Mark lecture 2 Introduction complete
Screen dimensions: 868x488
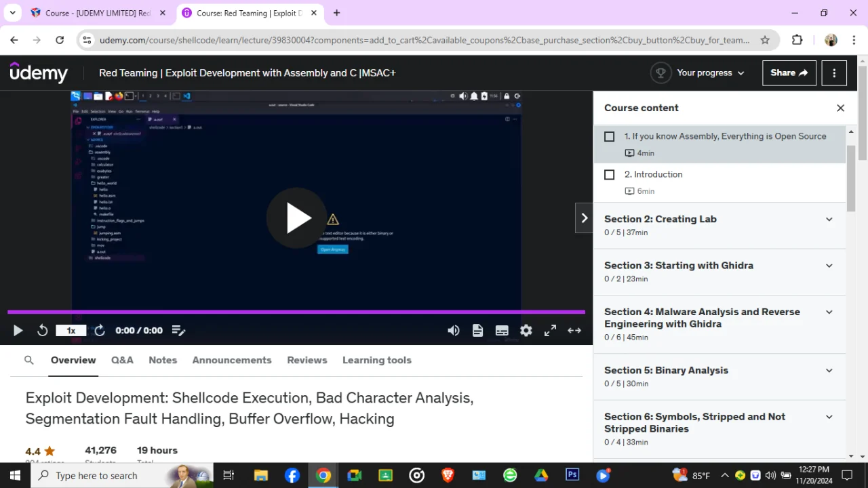pyautogui.click(x=610, y=175)
